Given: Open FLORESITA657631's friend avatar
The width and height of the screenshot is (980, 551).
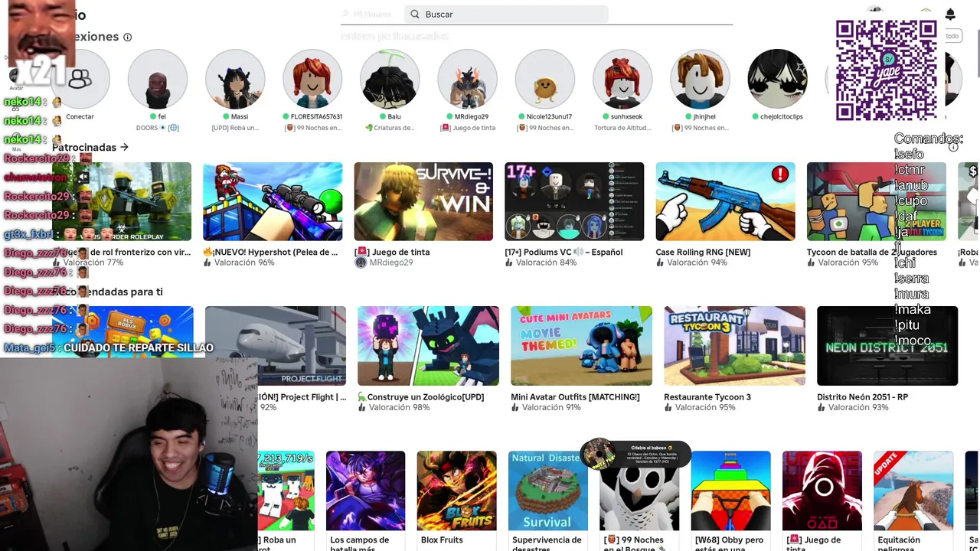Looking at the screenshot, I should click(x=312, y=79).
